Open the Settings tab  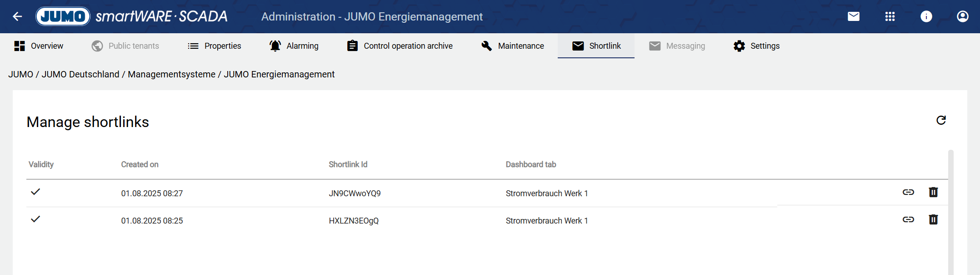(x=756, y=46)
